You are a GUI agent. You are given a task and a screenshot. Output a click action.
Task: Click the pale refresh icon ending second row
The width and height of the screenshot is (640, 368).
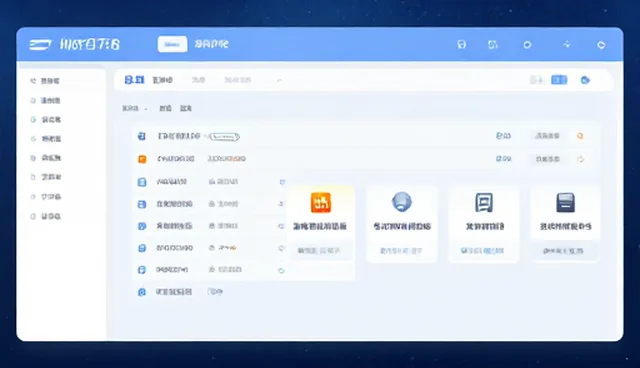pyautogui.click(x=580, y=159)
